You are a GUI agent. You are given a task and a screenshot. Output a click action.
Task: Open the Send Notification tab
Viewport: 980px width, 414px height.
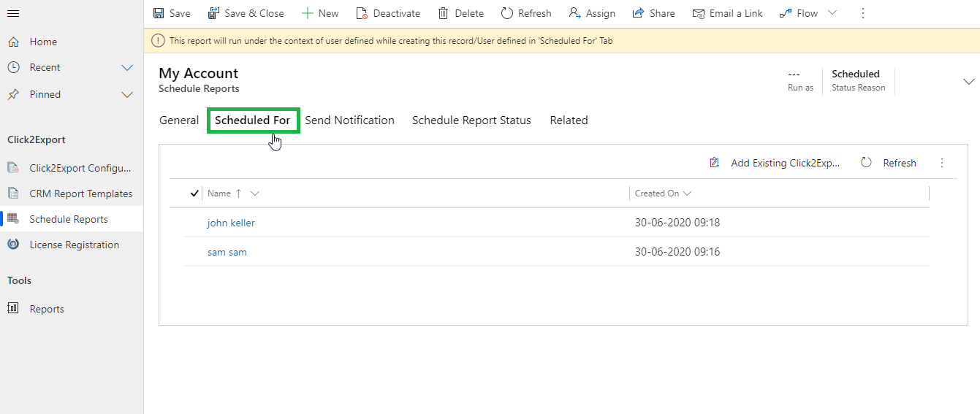coord(349,120)
